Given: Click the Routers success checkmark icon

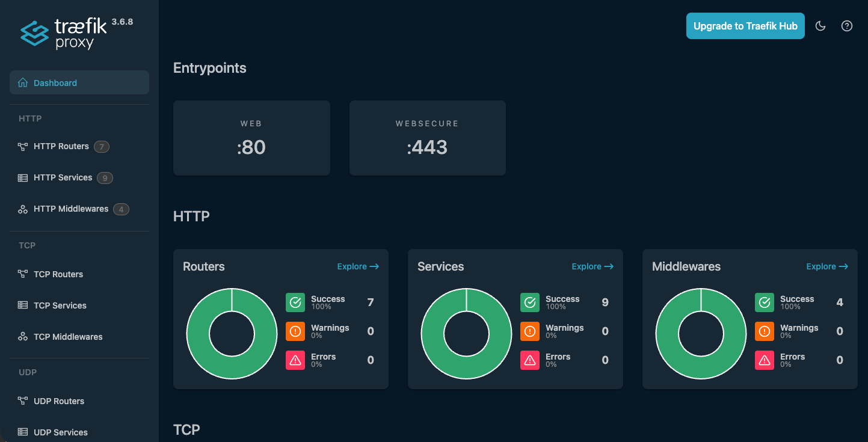Looking at the screenshot, I should tap(295, 302).
